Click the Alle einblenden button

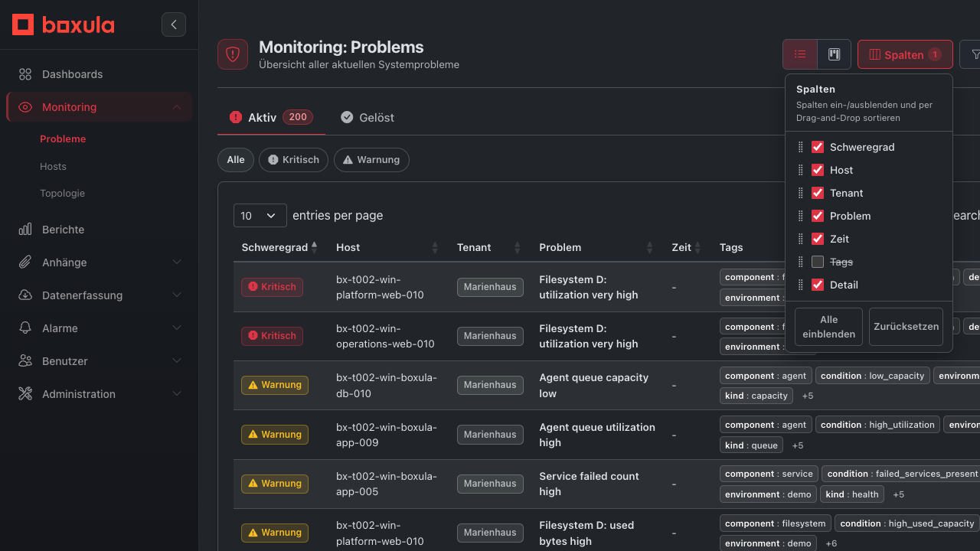tap(828, 327)
